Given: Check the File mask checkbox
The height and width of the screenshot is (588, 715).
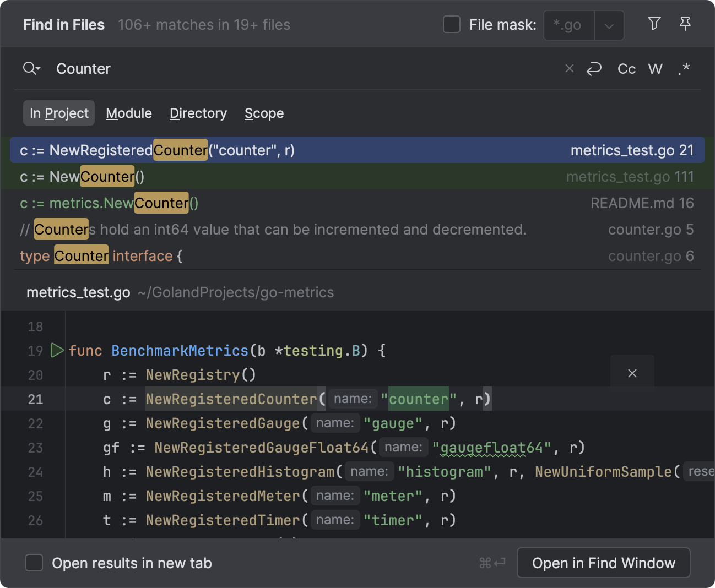Looking at the screenshot, I should pos(452,24).
